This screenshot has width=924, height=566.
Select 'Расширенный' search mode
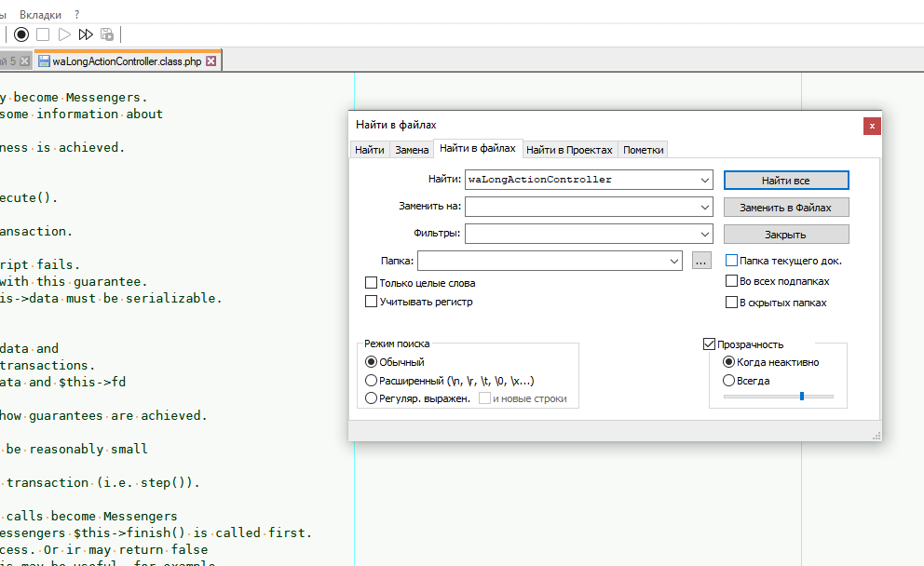pos(371,381)
